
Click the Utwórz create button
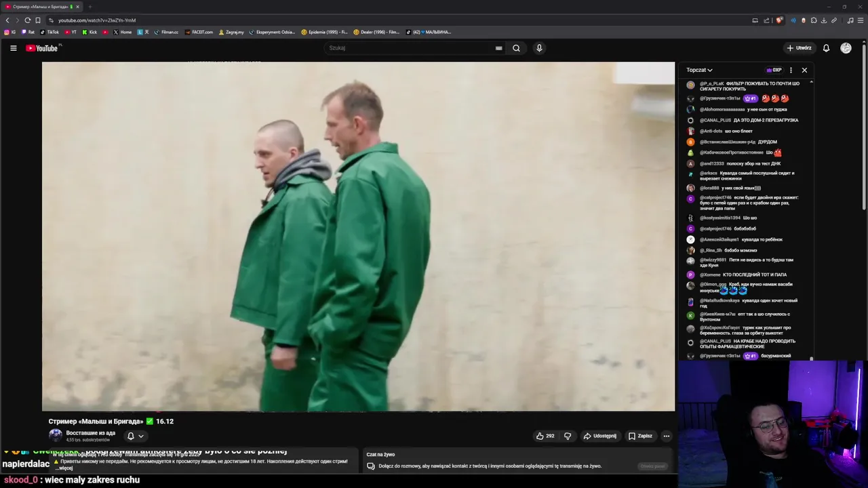click(800, 48)
